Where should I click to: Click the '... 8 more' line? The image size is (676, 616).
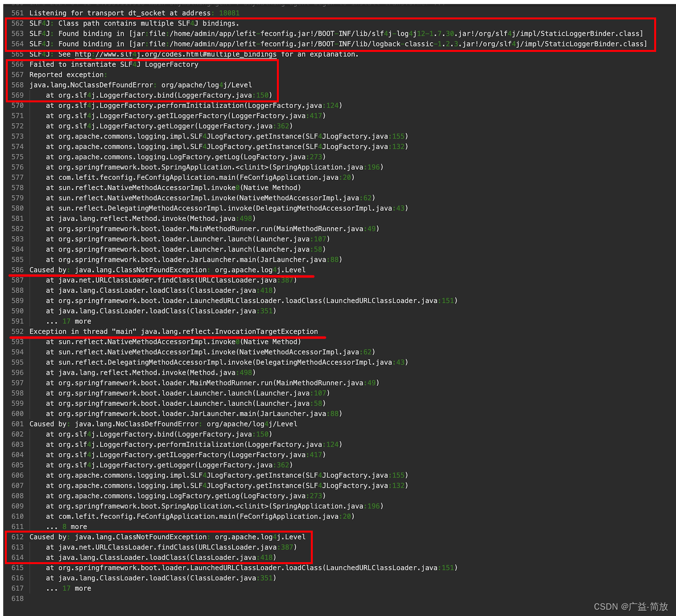pos(66,527)
